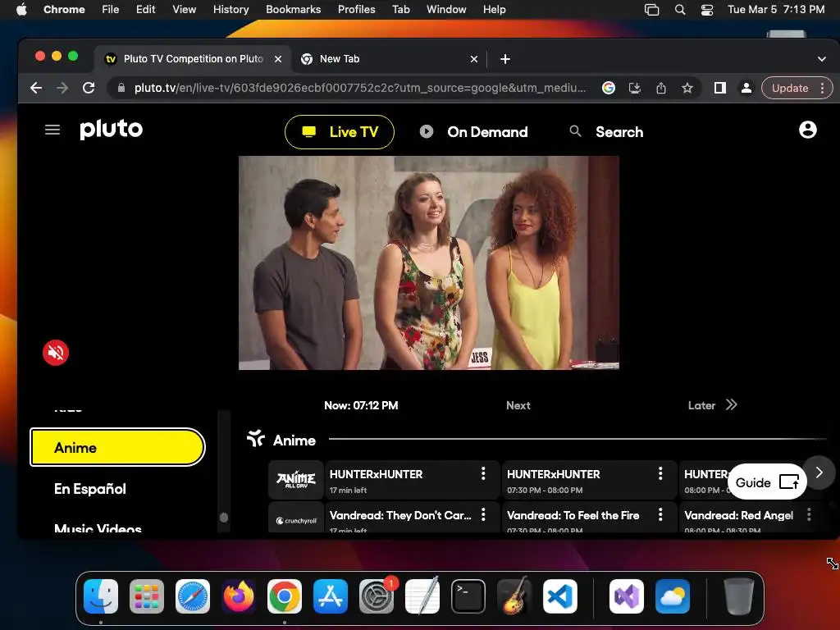Open options for HUNTERxHUNTER 07:30 PM show

point(660,473)
